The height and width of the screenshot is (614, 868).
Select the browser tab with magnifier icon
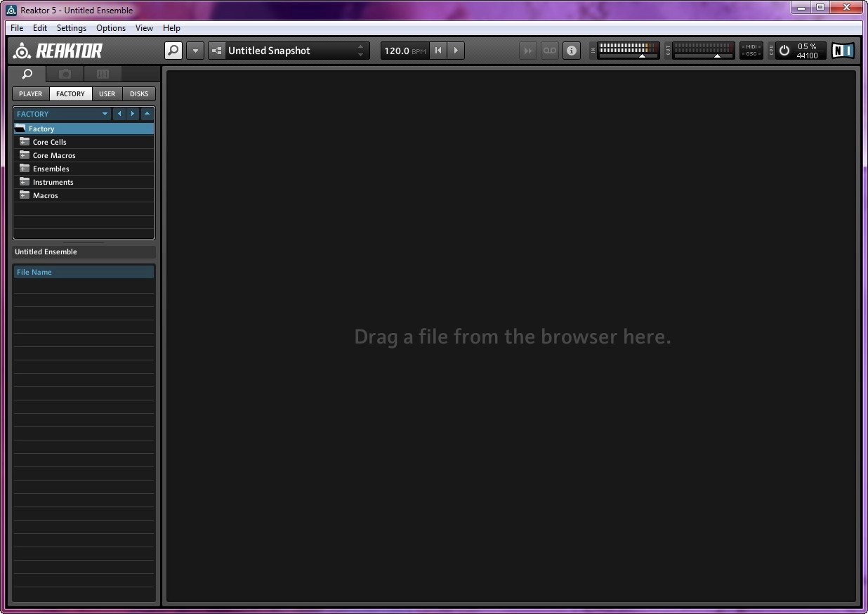tap(27, 74)
